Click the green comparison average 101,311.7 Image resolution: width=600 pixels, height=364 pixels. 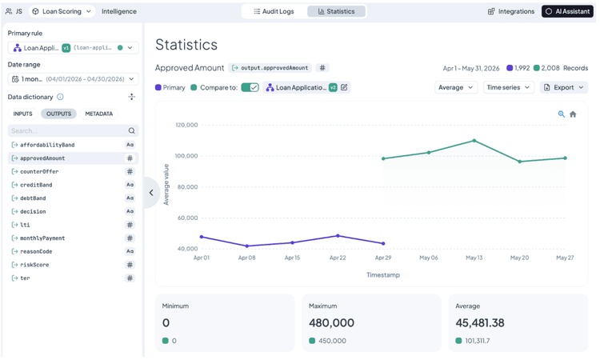coord(477,341)
